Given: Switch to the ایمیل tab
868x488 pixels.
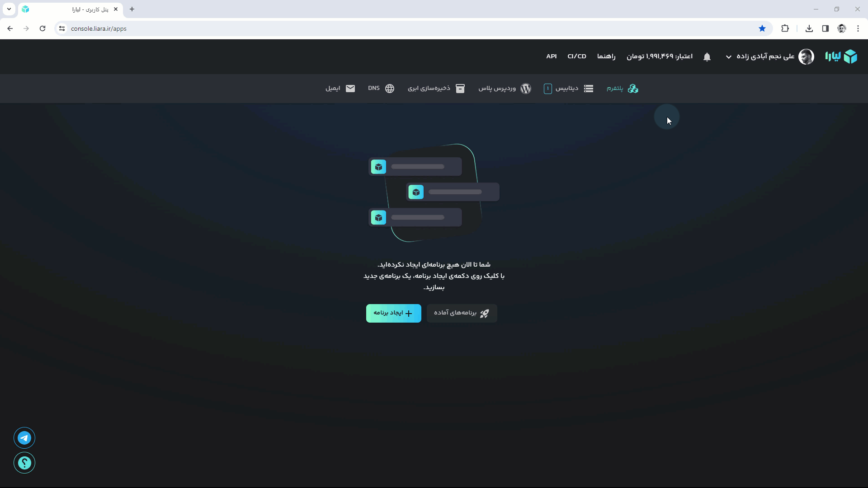Looking at the screenshot, I should click(x=340, y=89).
